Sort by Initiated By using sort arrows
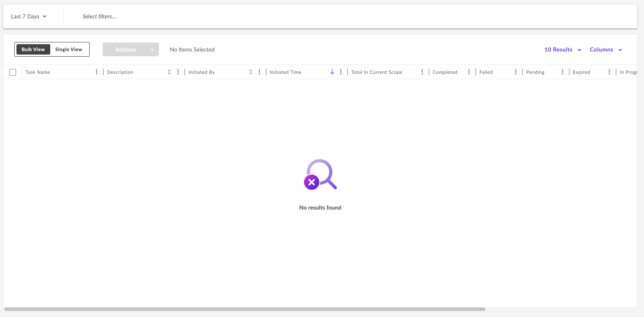This screenshot has width=644, height=317. 251,72
